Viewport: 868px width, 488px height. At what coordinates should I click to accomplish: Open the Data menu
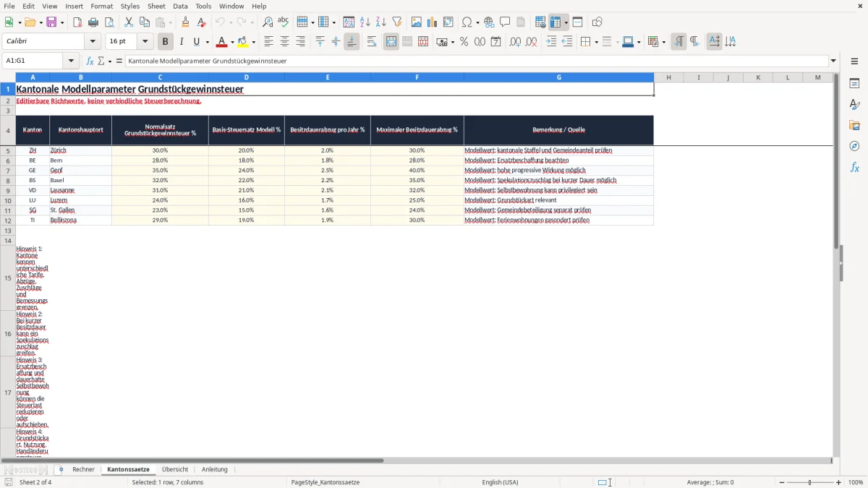click(x=180, y=6)
